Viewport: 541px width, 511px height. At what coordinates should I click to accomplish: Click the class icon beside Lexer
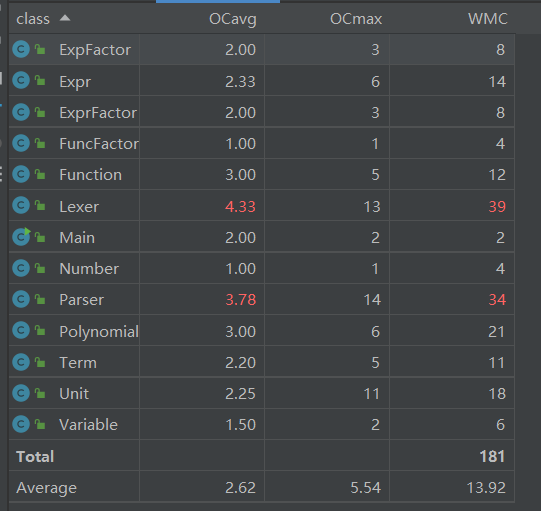coord(21,206)
